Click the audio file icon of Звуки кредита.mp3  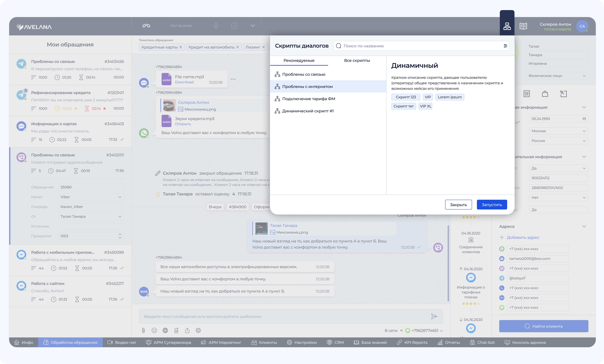coord(166,121)
